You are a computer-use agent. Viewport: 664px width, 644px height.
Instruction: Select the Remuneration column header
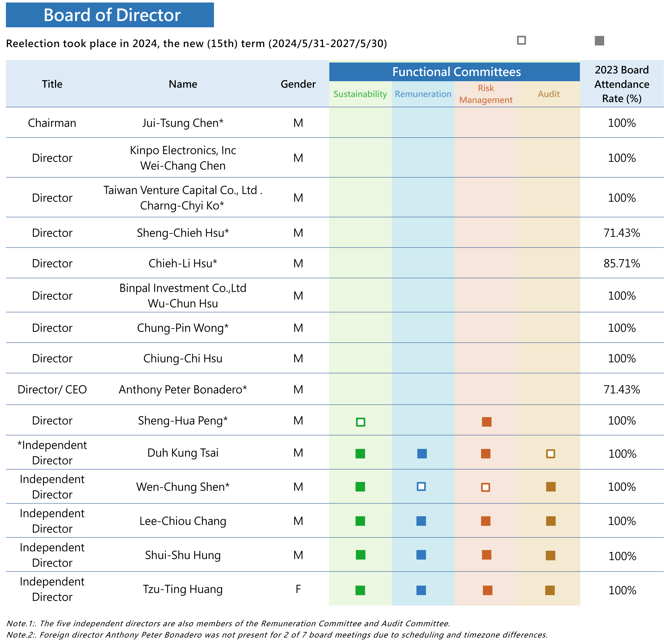click(x=423, y=94)
